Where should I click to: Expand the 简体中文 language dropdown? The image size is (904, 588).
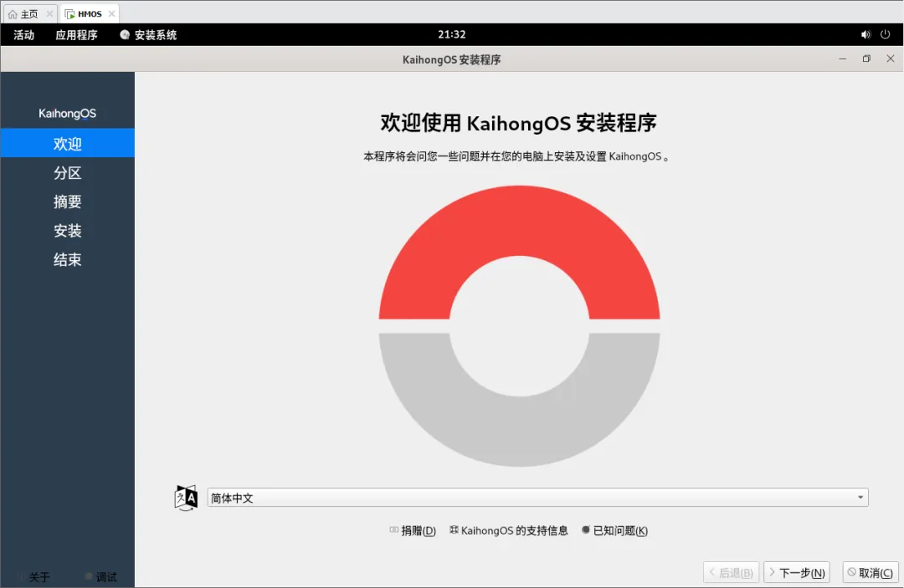(x=537, y=498)
